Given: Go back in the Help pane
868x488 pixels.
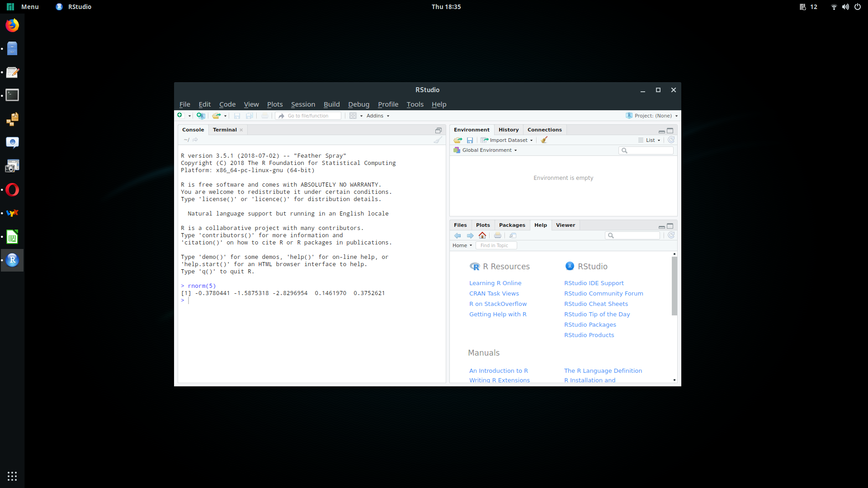Looking at the screenshot, I should click(458, 235).
